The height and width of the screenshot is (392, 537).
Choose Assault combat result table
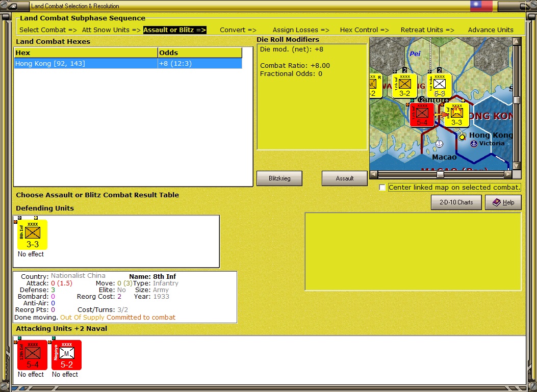[x=345, y=178]
